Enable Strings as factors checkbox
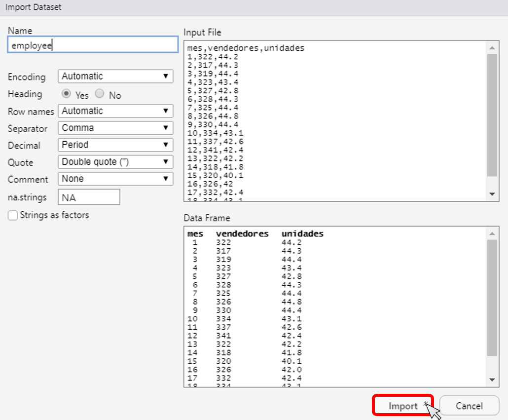 click(13, 215)
